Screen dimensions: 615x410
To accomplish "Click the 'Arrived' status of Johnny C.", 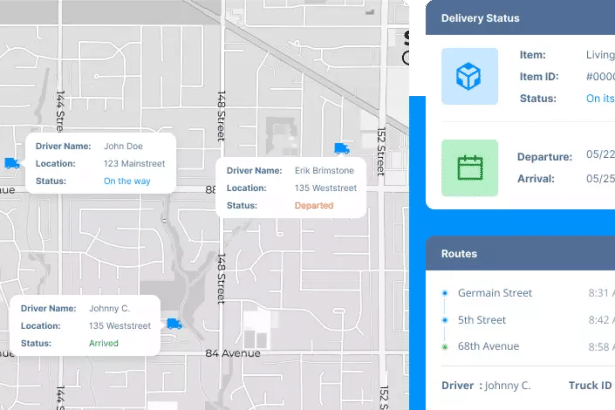I will click(x=104, y=343).
